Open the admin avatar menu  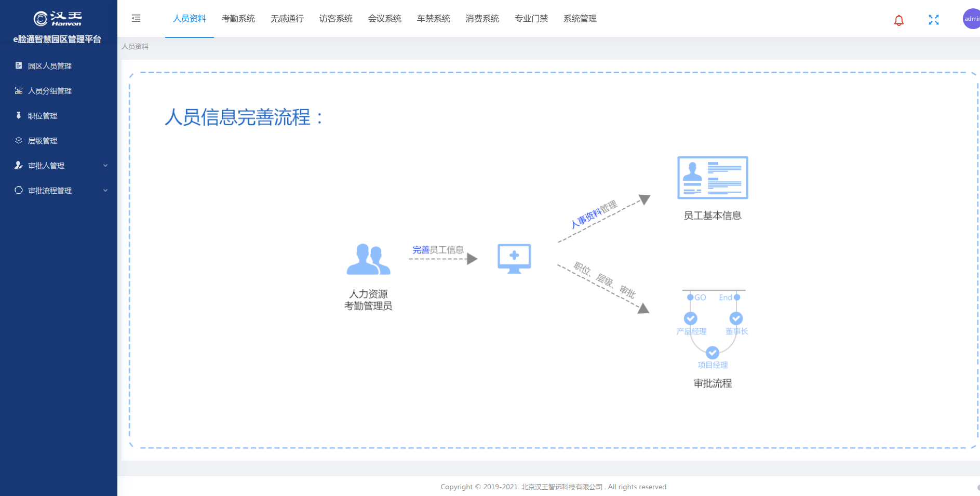click(971, 19)
